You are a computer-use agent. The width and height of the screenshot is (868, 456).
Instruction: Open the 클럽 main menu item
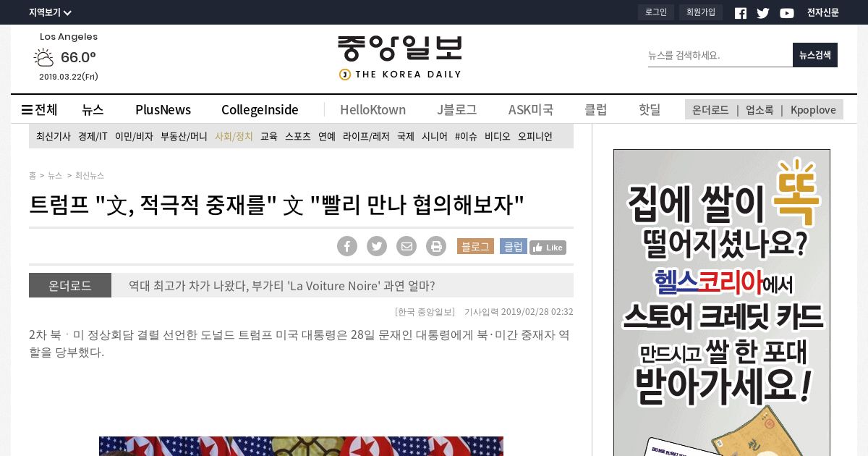point(596,109)
